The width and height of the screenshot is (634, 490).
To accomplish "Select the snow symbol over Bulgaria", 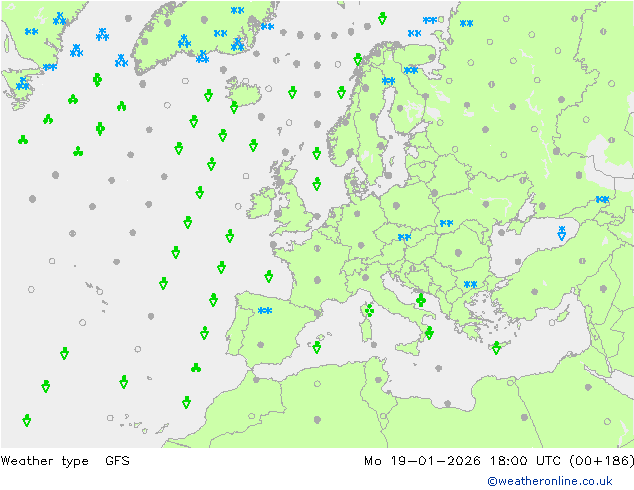I will [x=470, y=285].
